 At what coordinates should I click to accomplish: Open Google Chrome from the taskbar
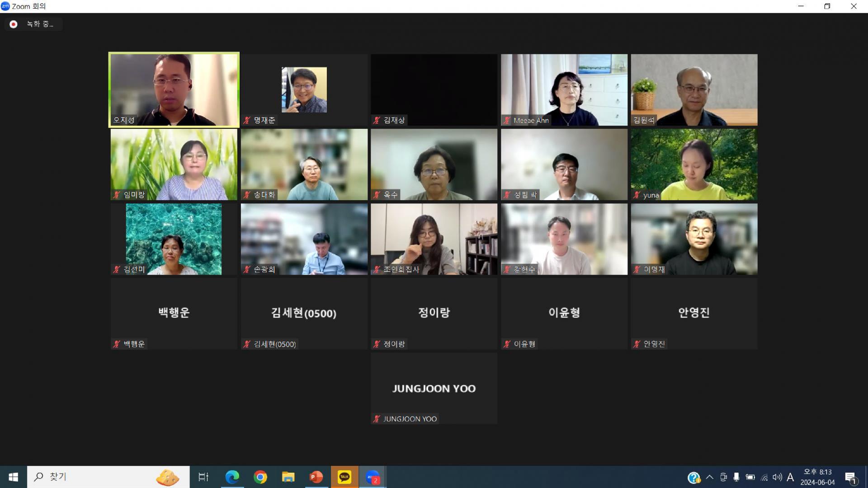click(260, 477)
